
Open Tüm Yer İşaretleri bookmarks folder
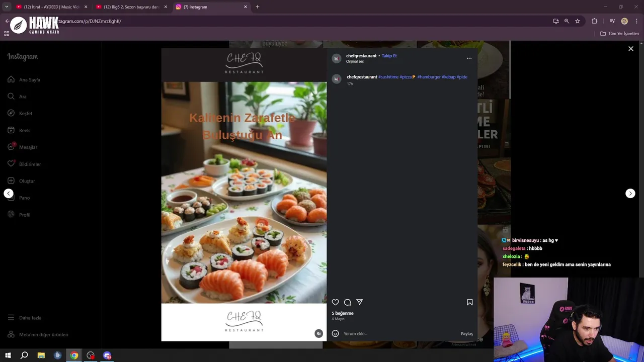tap(620, 34)
